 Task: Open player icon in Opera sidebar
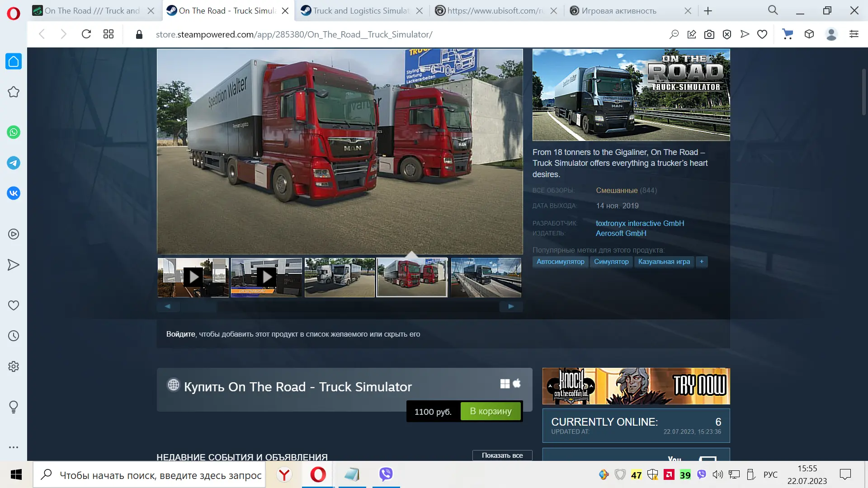(14, 234)
